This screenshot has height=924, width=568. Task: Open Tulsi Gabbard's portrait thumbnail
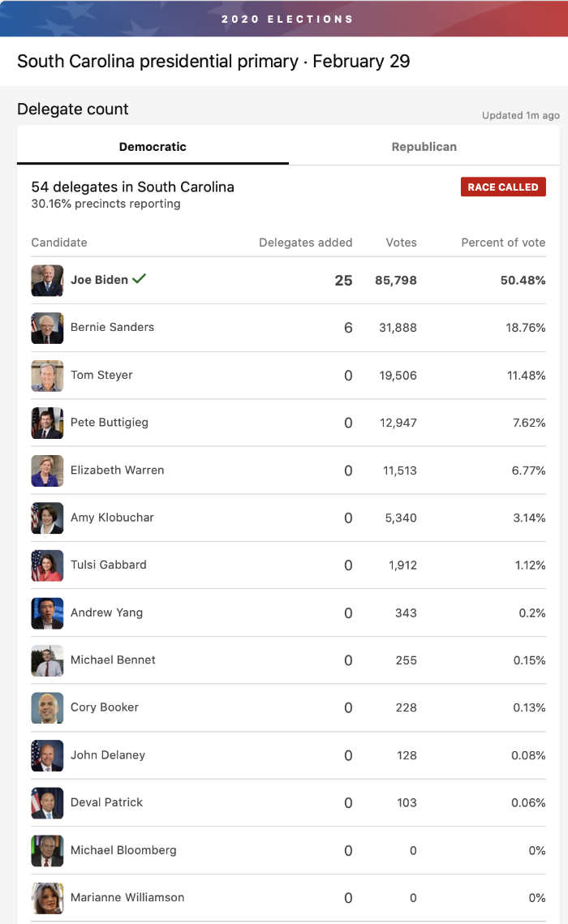pos(47,565)
